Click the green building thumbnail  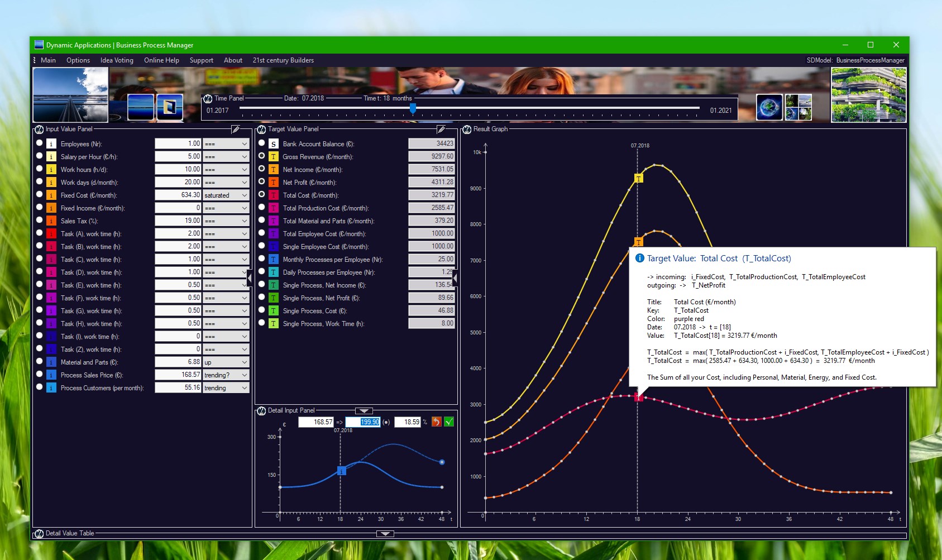(868, 95)
